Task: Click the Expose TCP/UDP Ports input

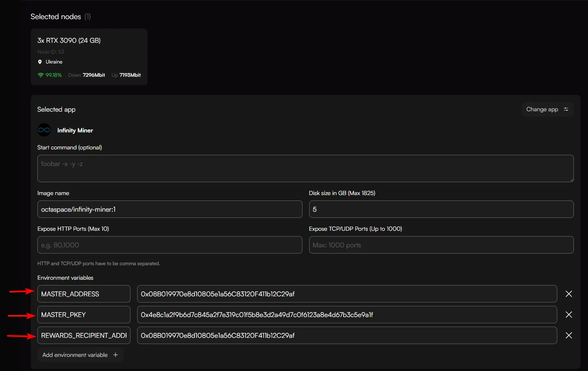Action: [441, 245]
